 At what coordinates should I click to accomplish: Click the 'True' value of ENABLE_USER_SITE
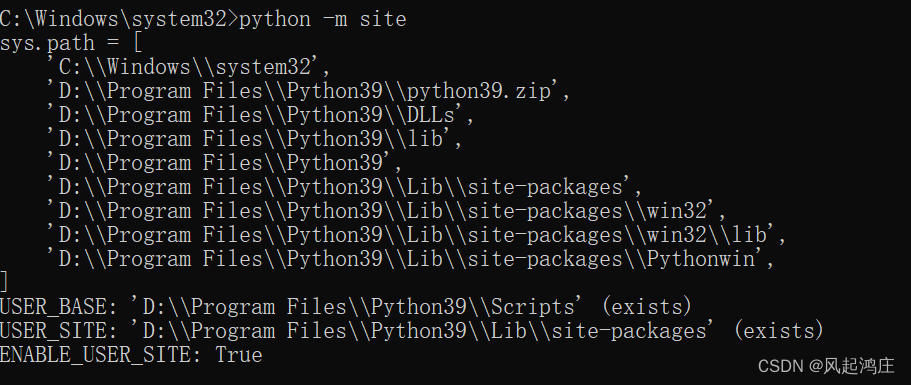[239, 355]
